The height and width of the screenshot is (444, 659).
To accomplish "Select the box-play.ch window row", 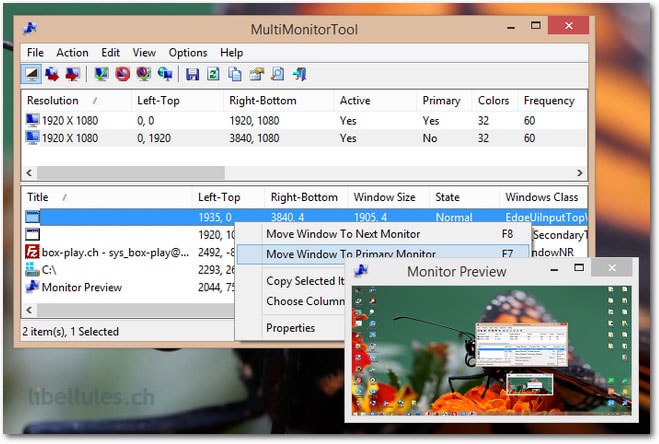I will (x=129, y=252).
